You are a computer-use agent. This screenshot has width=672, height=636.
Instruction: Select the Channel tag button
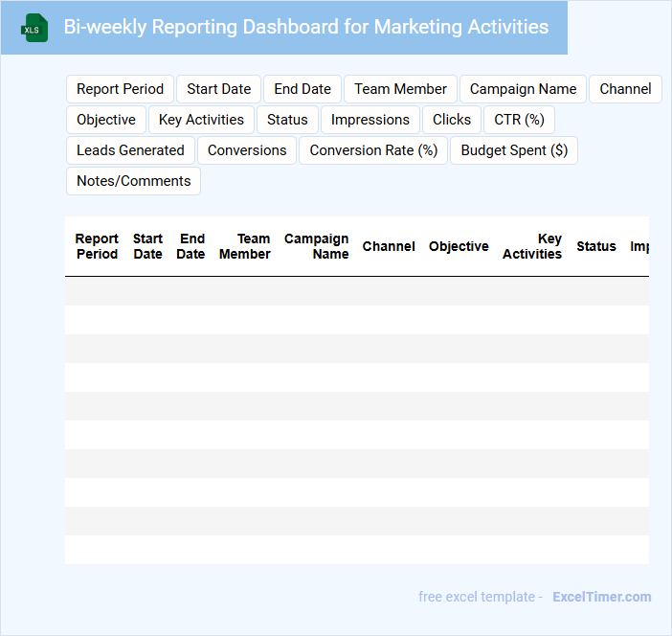(625, 89)
